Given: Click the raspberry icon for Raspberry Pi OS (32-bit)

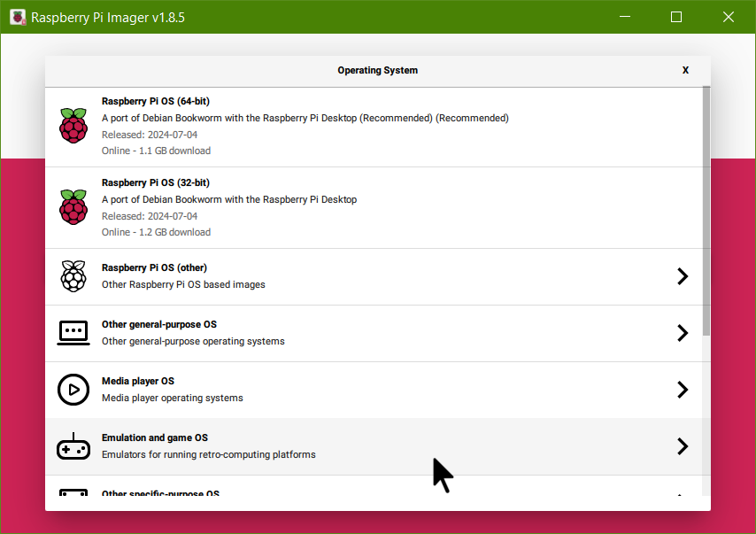Looking at the screenshot, I should pos(73,207).
